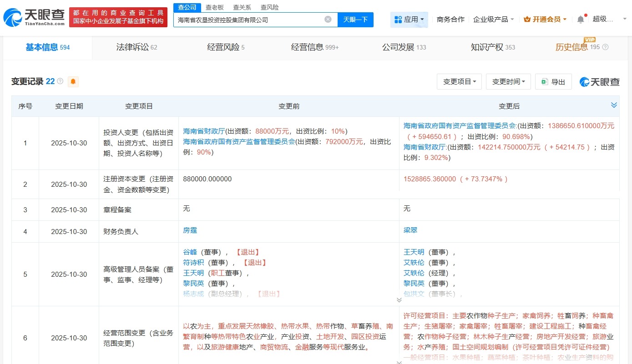632x364 pixels.
Task: Open the 房霆 person link
Action: coord(190,230)
